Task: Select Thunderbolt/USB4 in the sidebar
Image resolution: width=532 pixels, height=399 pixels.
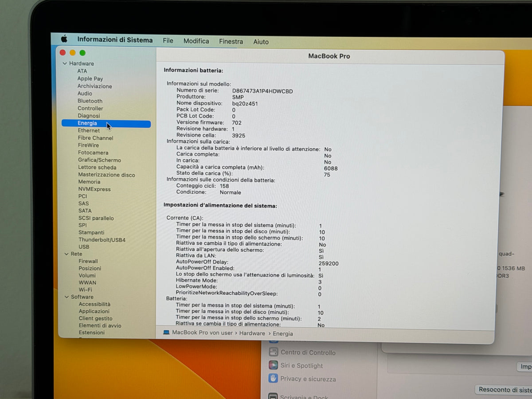Action: click(102, 240)
